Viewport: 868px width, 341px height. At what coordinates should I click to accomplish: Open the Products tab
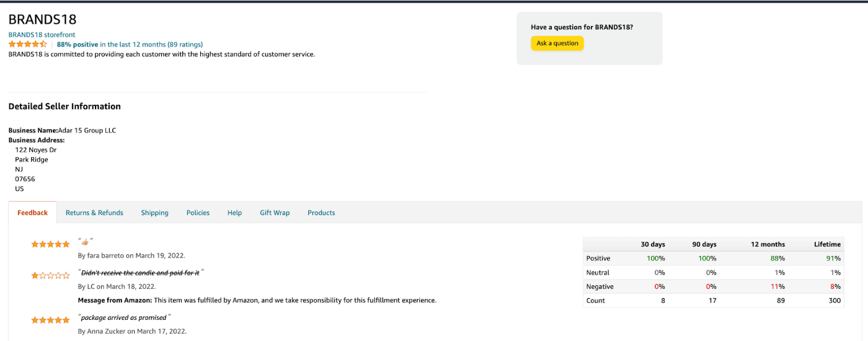321,213
